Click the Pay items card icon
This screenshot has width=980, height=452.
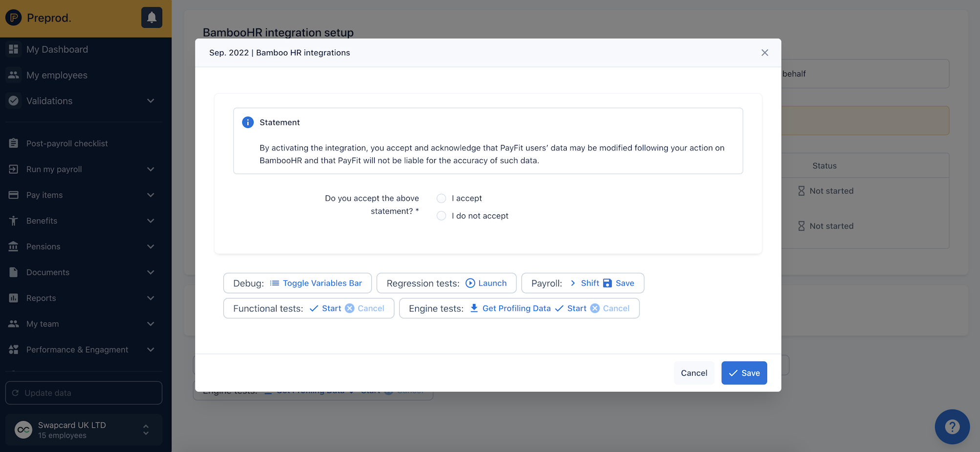click(x=14, y=195)
